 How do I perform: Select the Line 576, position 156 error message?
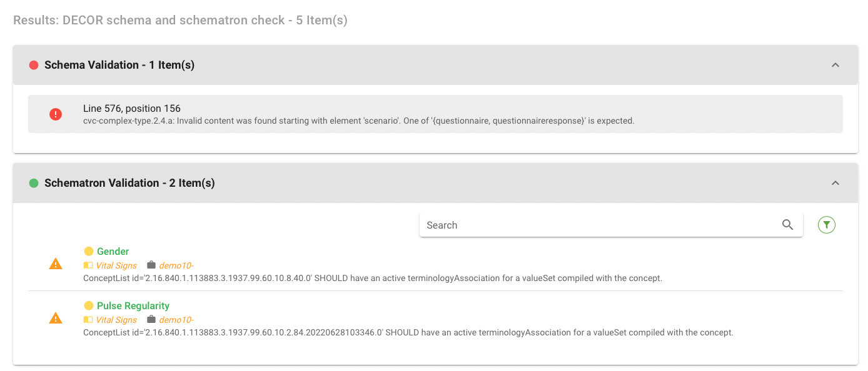[x=132, y=109]
